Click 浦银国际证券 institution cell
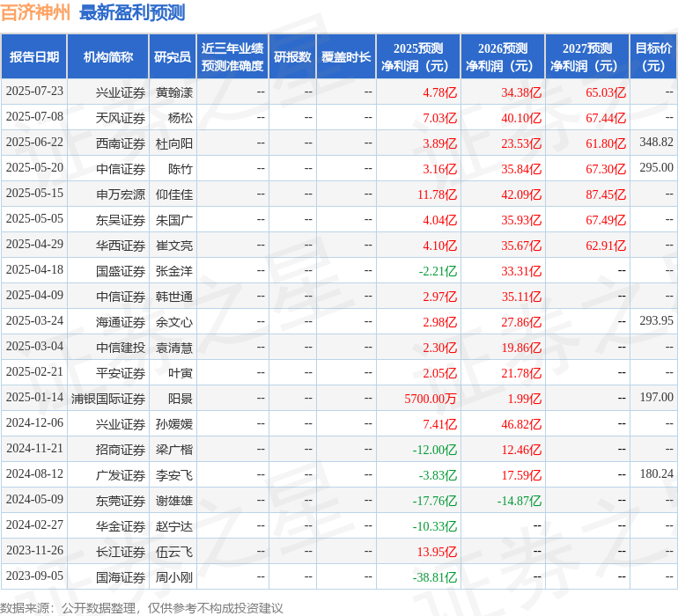 point(108,399)
